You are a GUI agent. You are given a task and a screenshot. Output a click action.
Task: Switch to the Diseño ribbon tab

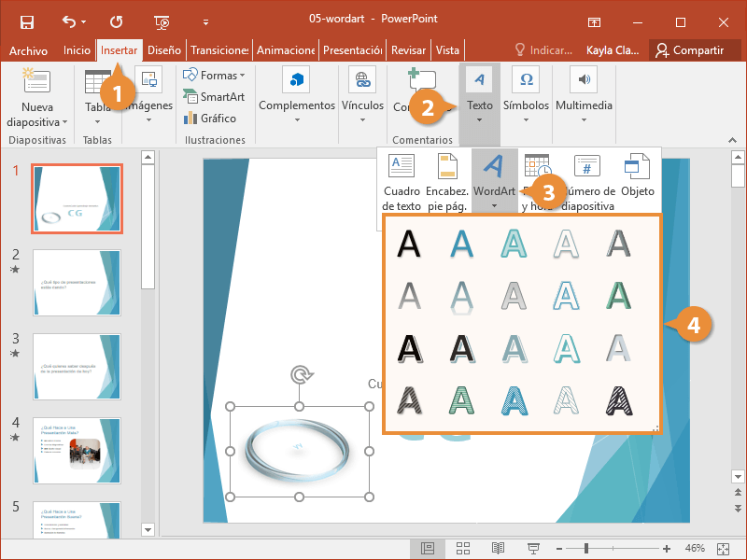(x=163, y=50)
